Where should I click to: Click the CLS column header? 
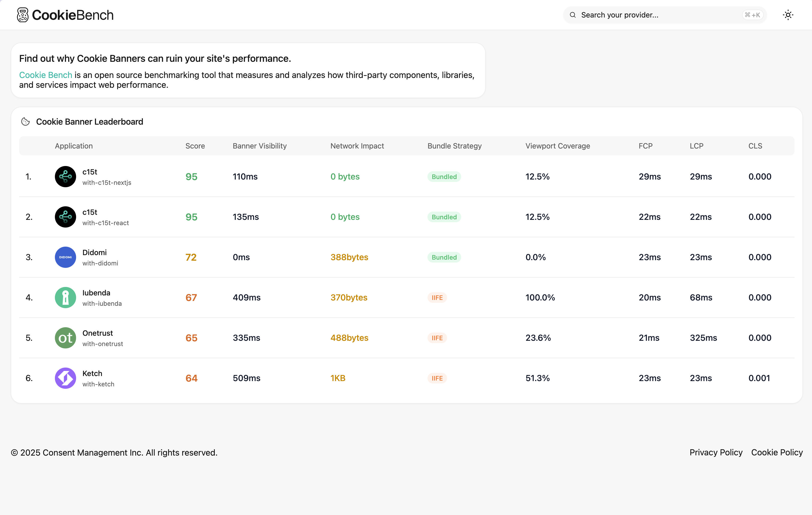pos(755,146)
